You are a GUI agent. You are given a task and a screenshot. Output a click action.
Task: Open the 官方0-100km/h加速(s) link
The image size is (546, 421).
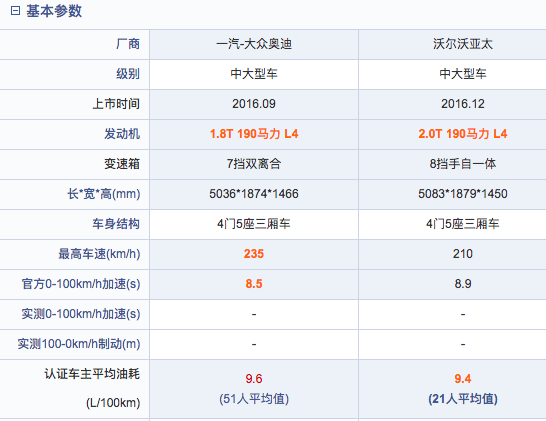coord(81,284)
